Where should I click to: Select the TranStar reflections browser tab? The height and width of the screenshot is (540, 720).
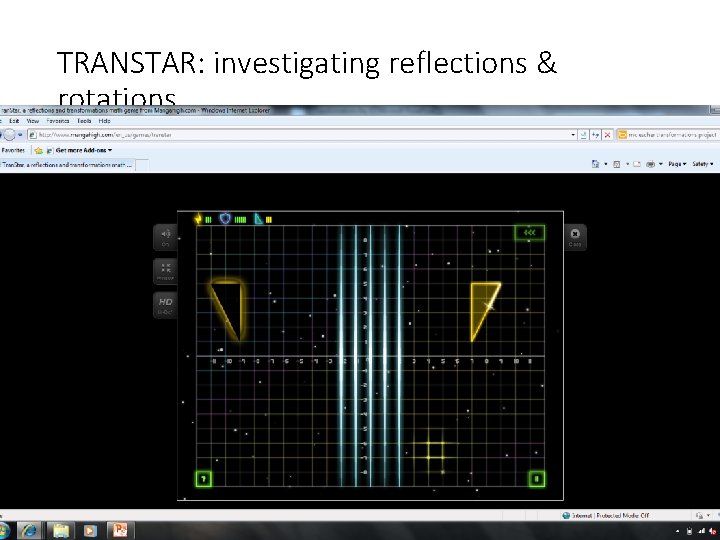[67, 165]
